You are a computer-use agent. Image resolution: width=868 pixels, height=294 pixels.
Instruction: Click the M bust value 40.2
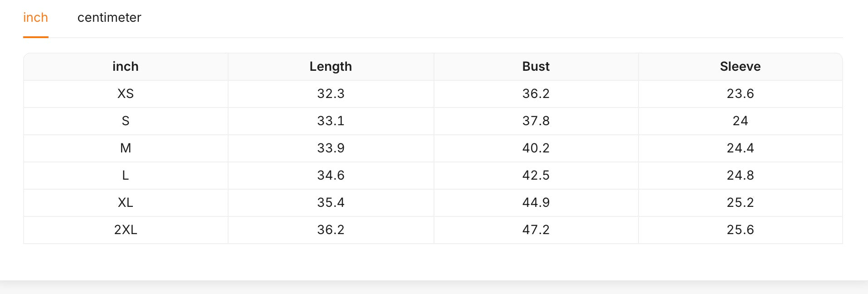[536, 148]
